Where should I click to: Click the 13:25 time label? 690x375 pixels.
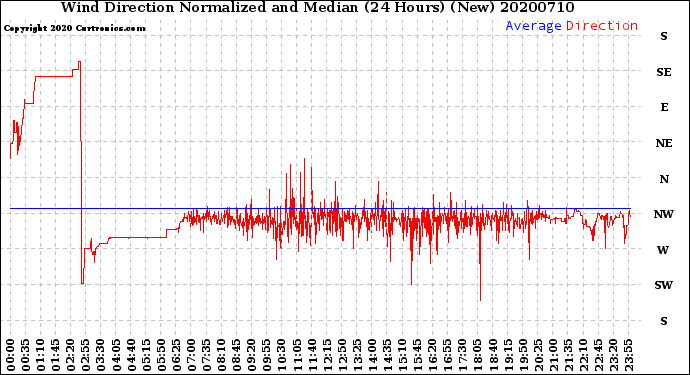pos(357,355)
